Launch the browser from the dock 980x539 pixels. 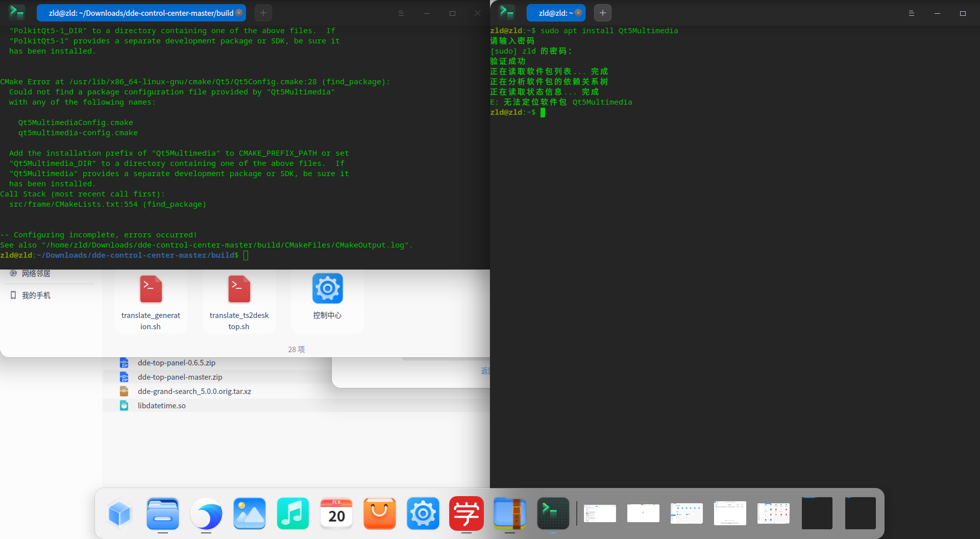coord(206,513)
